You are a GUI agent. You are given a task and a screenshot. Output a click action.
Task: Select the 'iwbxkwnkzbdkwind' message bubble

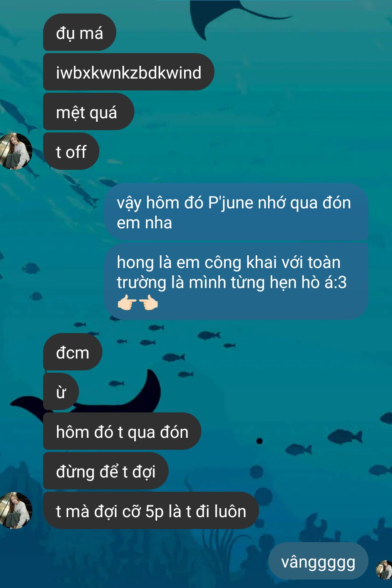coord(129,72)
